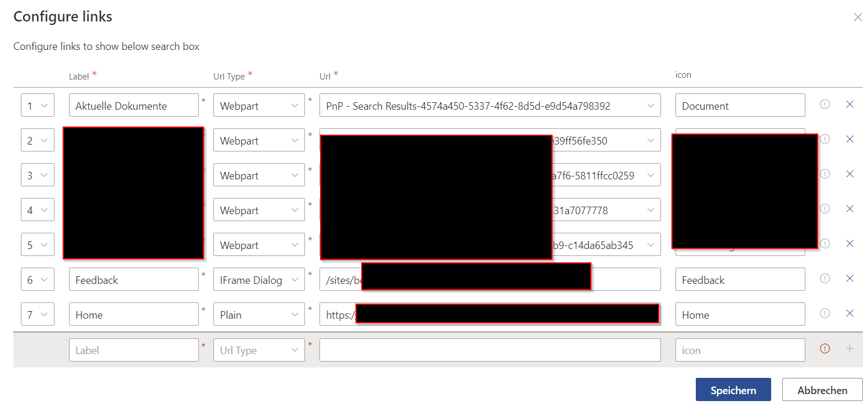Add a new link using the plus icon

pyautogui.click(x=850, y=349)
